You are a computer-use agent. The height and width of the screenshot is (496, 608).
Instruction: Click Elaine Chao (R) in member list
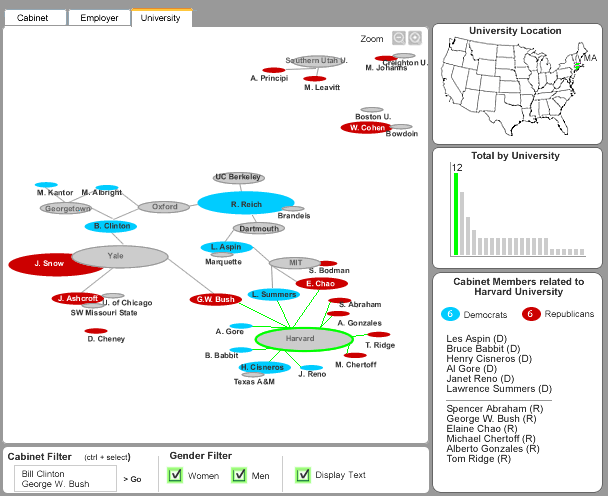(x=482, y=429)
